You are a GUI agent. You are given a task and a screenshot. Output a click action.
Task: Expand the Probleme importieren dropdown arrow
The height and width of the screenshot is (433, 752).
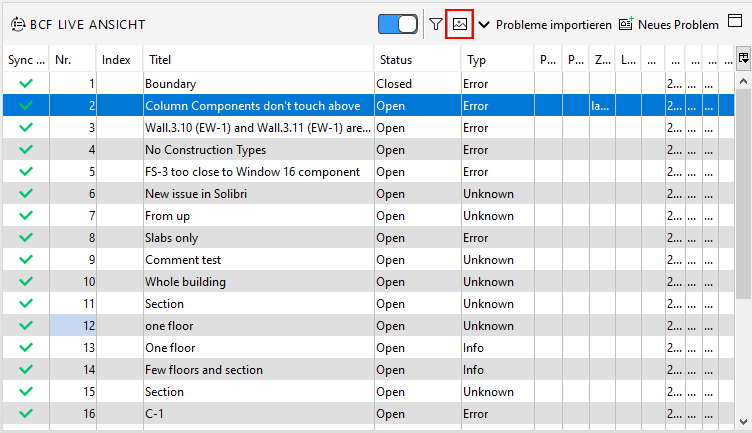click(x=484, y=24)
